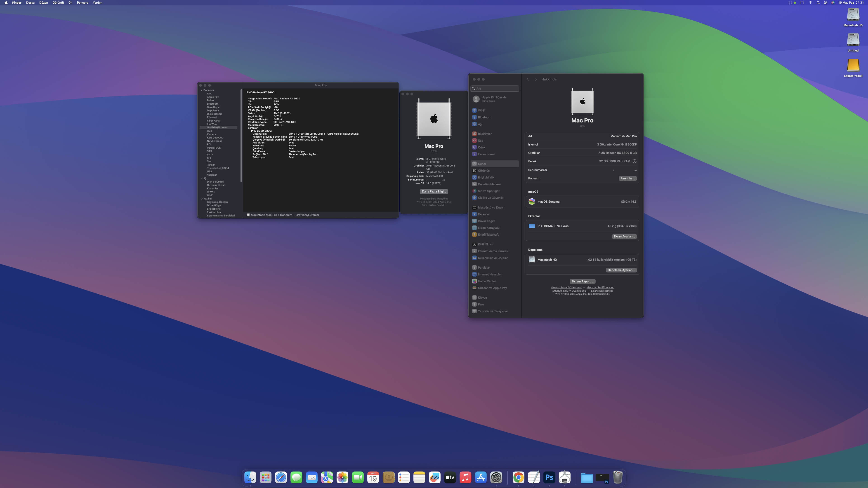868x488 pixels.
Task: Collapse the Ağ tree section
Action: pyautogui.click(x=201, y=178)
